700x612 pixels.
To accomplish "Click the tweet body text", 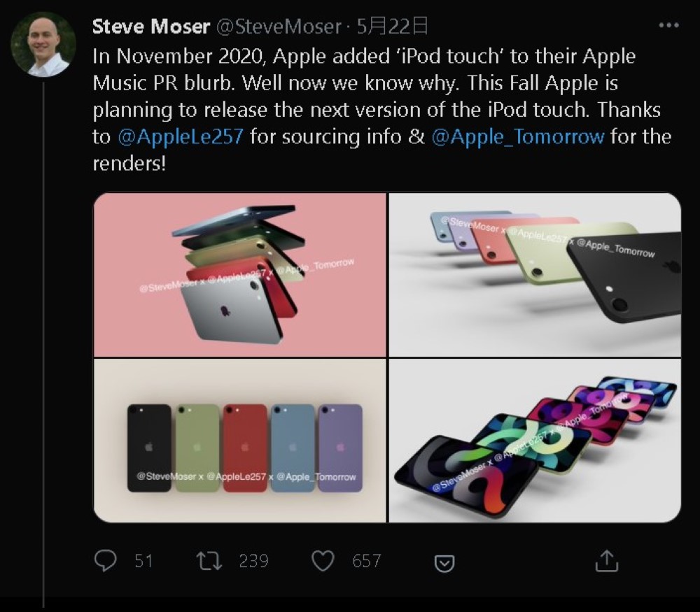I will pos(382,110).
